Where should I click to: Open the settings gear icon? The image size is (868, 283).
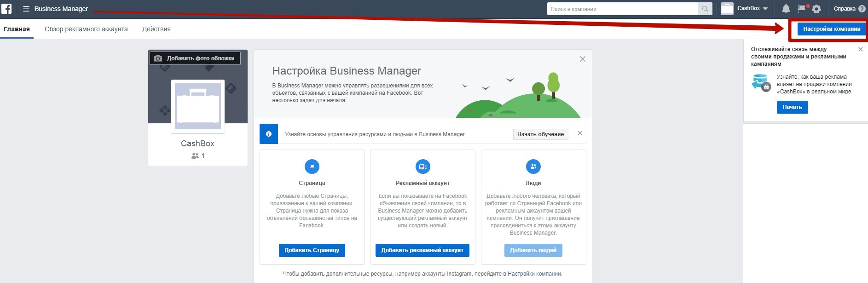[x=816, y=9]
